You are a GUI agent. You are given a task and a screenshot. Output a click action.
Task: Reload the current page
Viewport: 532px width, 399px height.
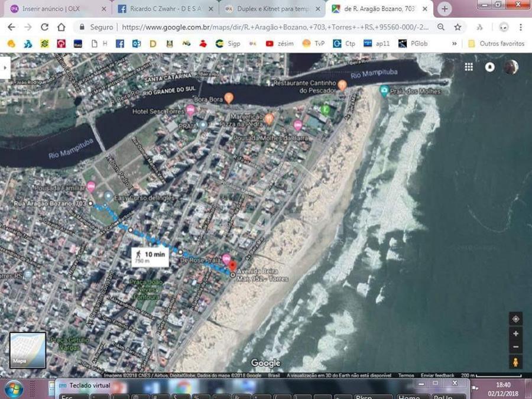tap(44, 27)
